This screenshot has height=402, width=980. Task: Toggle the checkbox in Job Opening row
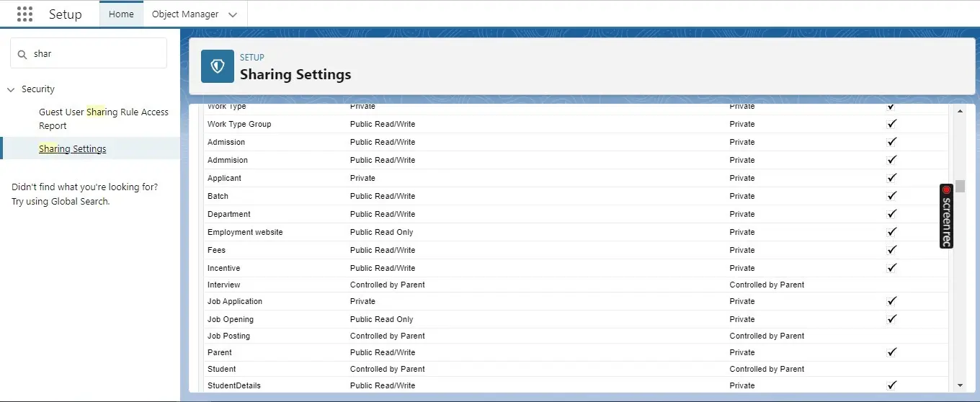tap(891, 319)
